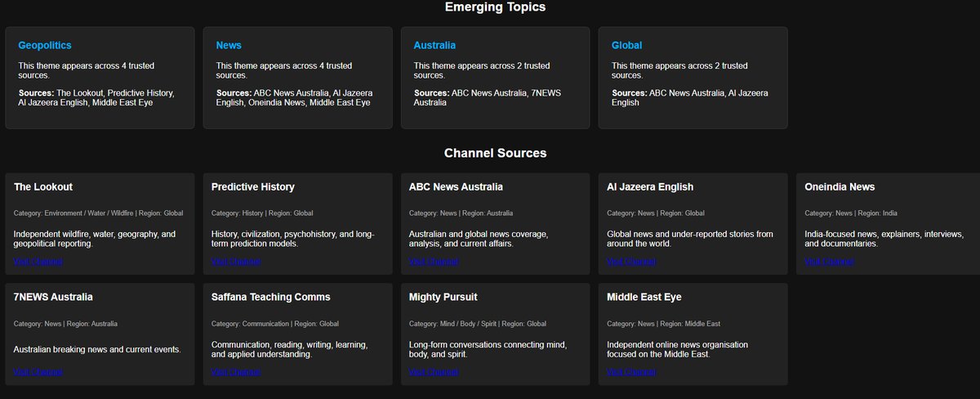This screenshot has width=980, height=399.
Task: Click the psychohistory description under Predictive History
Action: (x=293, y=239)
